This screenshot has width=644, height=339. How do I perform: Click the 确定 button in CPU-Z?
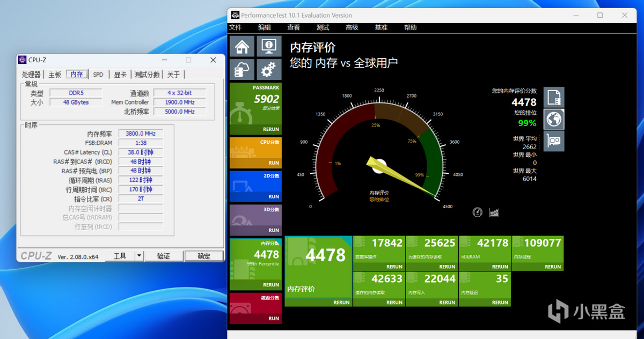pyautogui.click(x=204, y=256)
